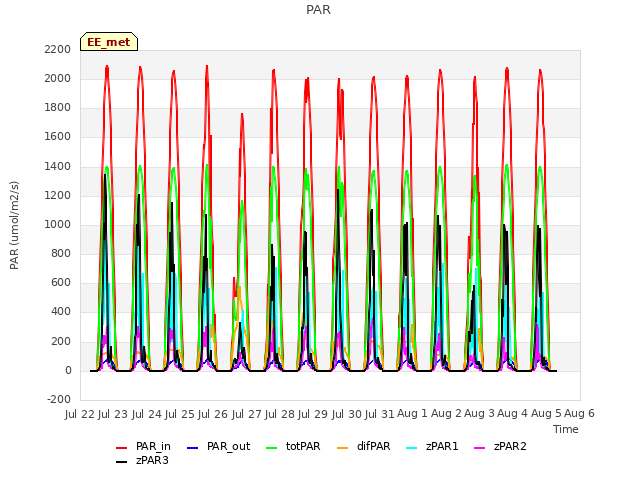
Task: Click the low Jul 26 red PAR_in peak
Action: pos(242,114)
